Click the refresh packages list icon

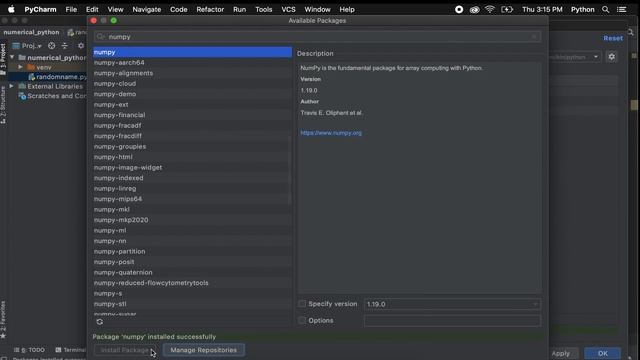(100, 322)
